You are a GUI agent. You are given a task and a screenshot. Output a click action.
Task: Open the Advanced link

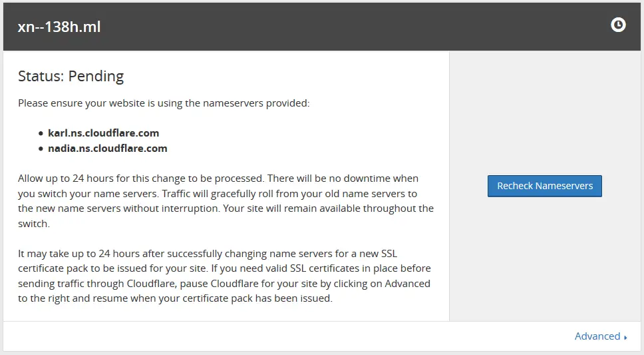(x=597, y=336)
